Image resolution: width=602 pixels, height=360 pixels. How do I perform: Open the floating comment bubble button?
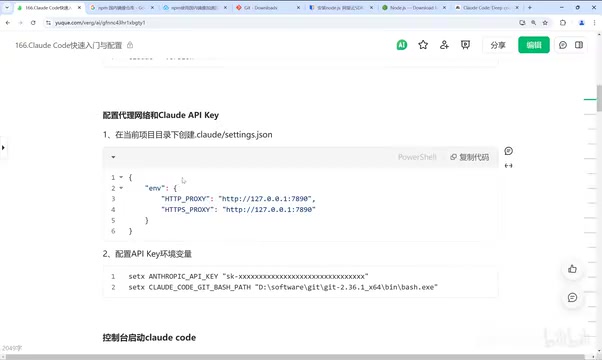(x=572, y=297)
